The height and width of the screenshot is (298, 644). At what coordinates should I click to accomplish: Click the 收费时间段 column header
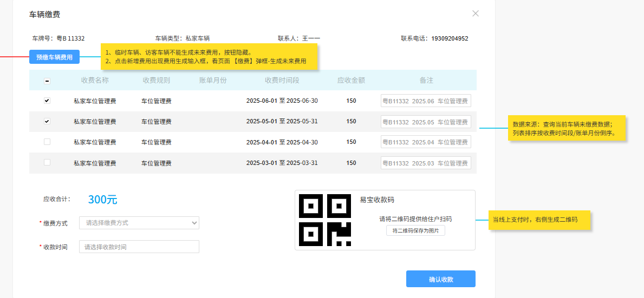coord(282,80)
